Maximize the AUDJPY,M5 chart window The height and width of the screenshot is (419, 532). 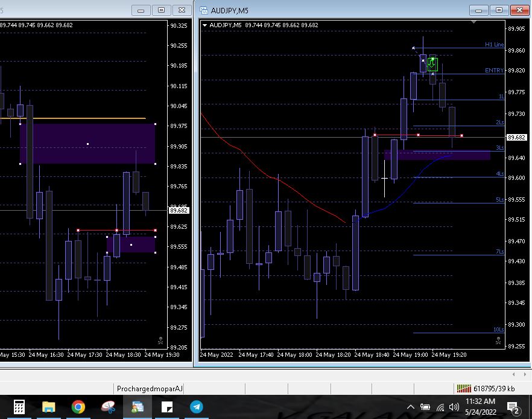[x=498, y=10]
